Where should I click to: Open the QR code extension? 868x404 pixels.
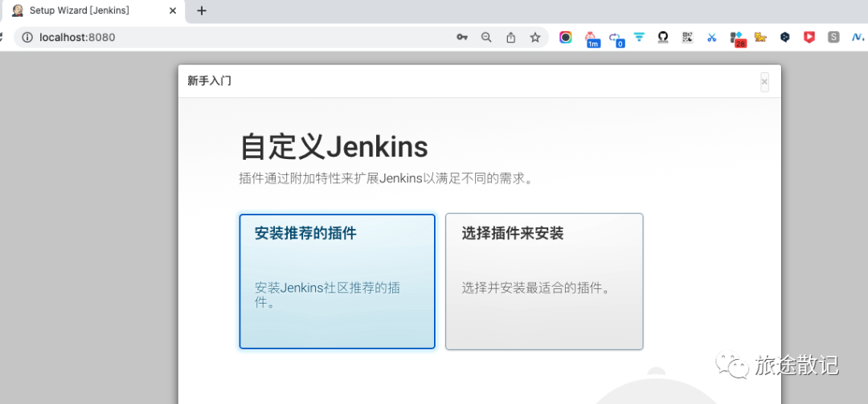coord(687,37)
